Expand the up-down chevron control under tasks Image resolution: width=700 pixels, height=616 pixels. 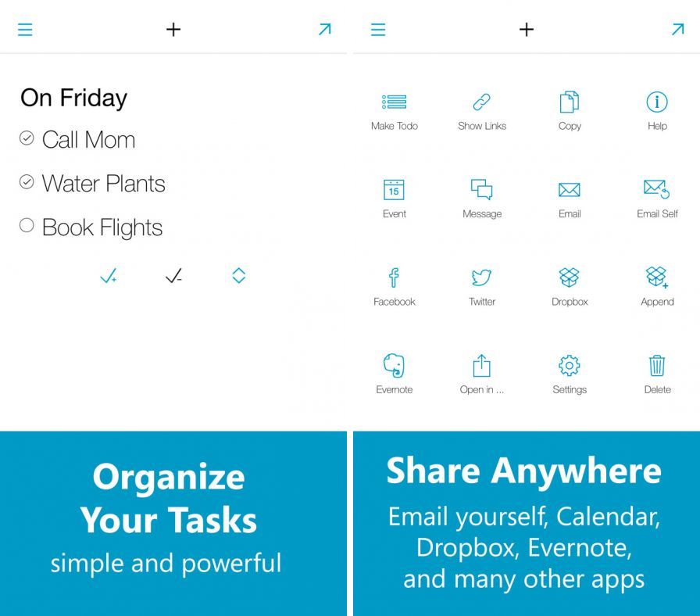239,275
